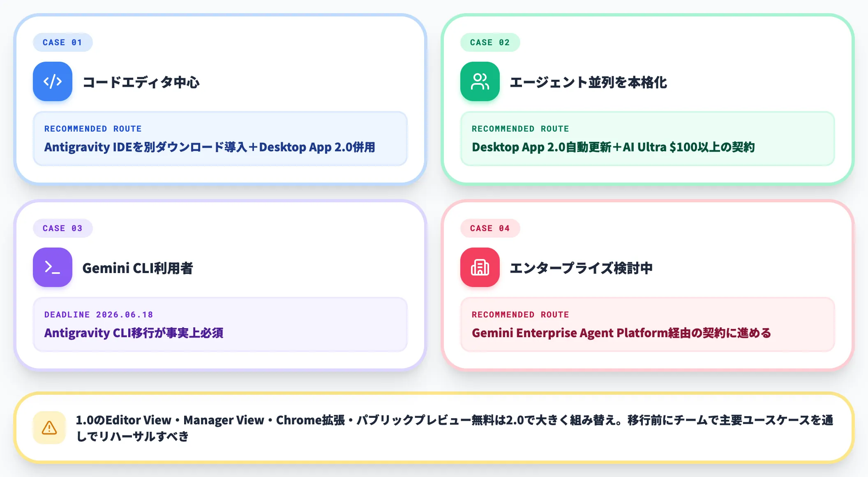Select the CASE 03 badge
The height and width of the screenshot is (477, 868).
[62, 228]
